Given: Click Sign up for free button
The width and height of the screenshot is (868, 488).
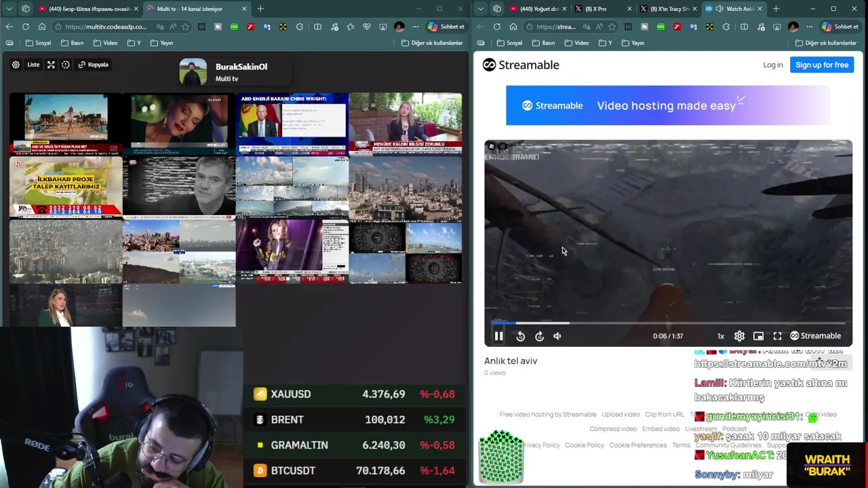Looking at the screenshot, I should pyautogui.click(x=822, y=65).
